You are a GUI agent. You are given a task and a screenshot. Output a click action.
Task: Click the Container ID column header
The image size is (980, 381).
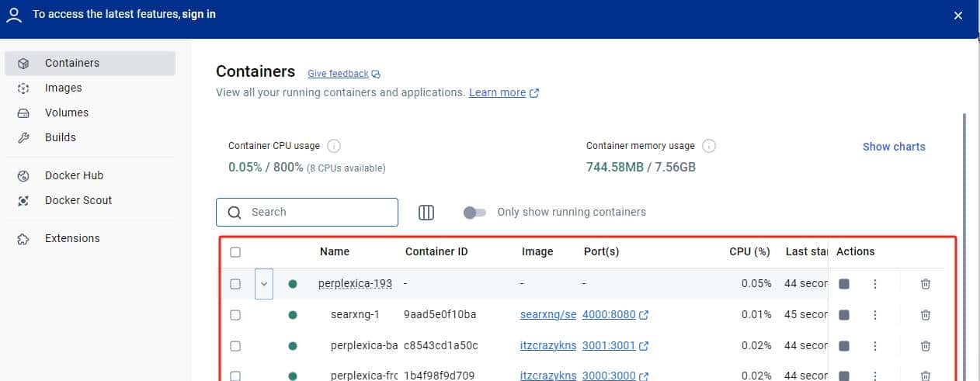[436, 251]
